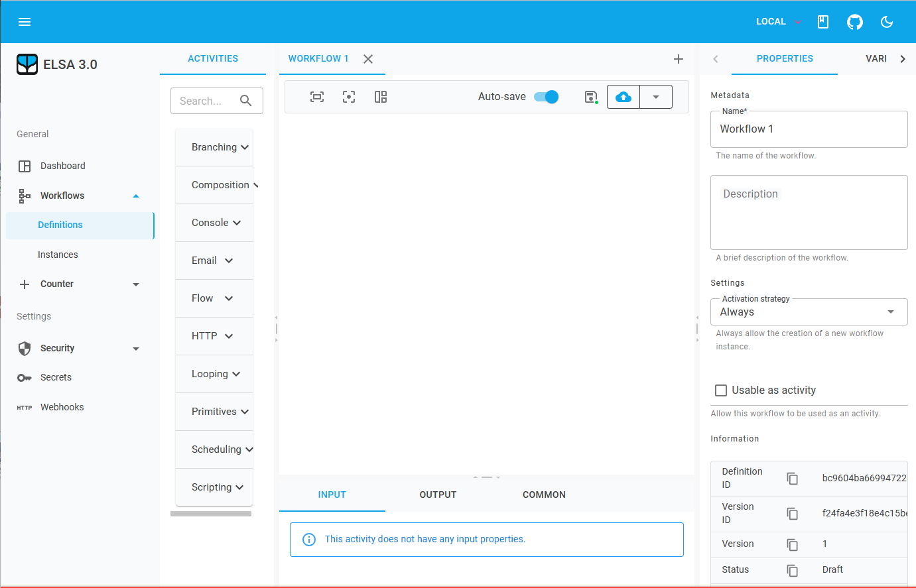
Task: Select the Input tab
Action: pyautogui.click(x=332, y=495)
